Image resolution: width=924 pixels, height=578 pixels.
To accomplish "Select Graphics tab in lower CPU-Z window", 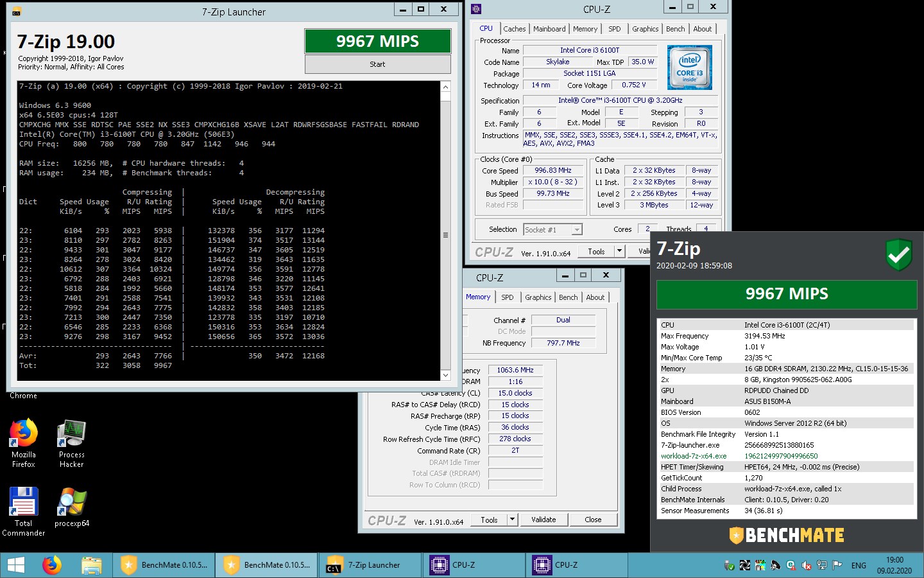I will tap(538, 297).
